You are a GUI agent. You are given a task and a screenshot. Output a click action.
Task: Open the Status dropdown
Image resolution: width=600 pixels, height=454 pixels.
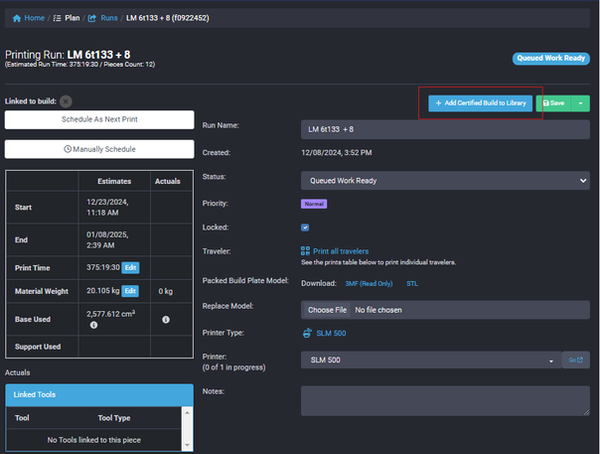click(445, 181)
